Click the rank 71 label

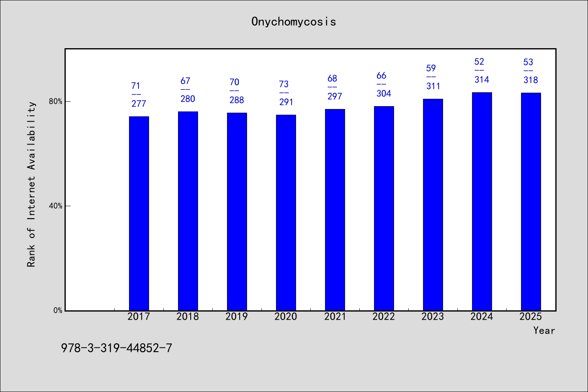tap(136, 86)
